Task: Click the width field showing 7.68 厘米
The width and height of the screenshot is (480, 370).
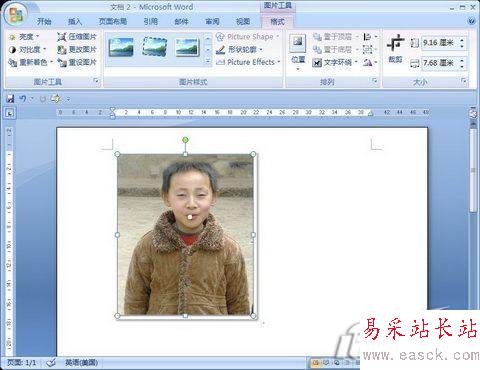Action: [x=439, y=63]
